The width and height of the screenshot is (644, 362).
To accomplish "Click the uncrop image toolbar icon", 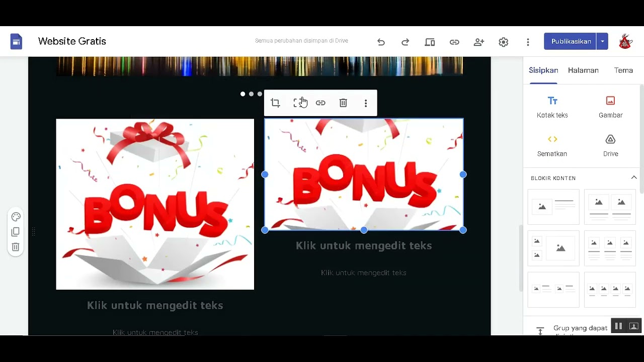I will [x=298, y=103].
